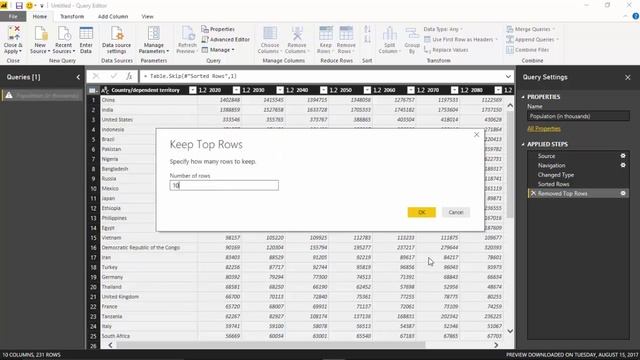Open the New Source icon
This screenshot has height=360, width=640.
click(x=40, y=40)
